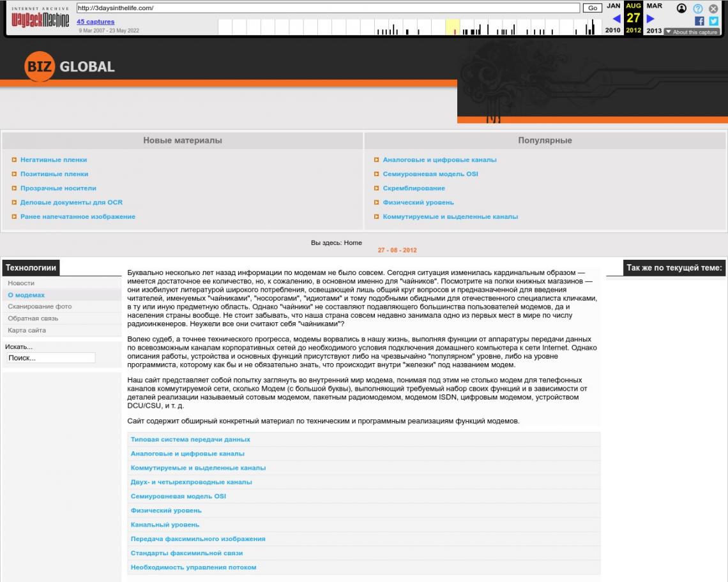Screen dimensions: 728x582
Task: Click the Поиск search field
Action: 51,358
